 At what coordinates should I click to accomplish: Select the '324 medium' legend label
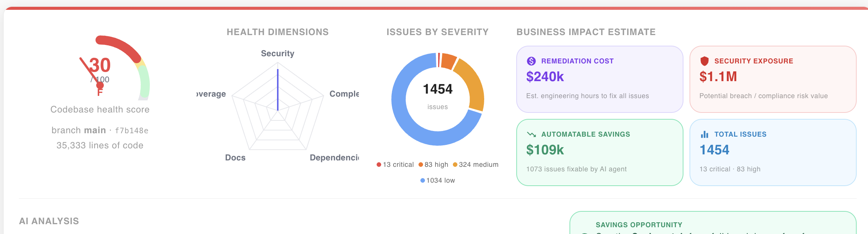tap(479, 165)
